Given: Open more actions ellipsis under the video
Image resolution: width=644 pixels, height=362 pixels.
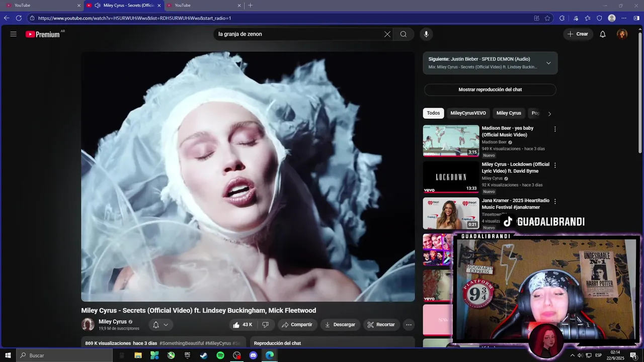Looking at the screenshot, I should tap(409, 325).
